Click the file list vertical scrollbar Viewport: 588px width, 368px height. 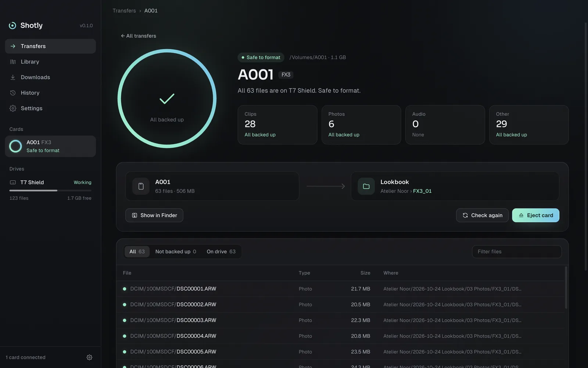click(x=566, y=288)
